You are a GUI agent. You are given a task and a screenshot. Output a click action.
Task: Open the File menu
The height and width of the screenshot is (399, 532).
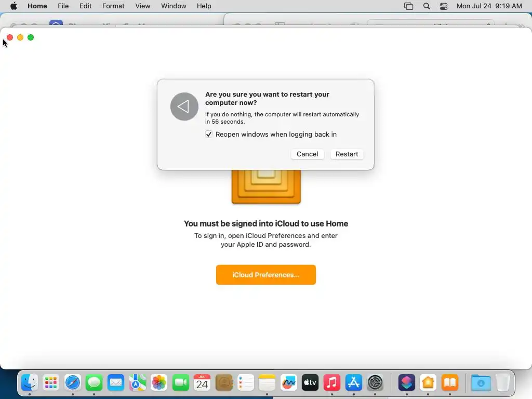(63, 6)
